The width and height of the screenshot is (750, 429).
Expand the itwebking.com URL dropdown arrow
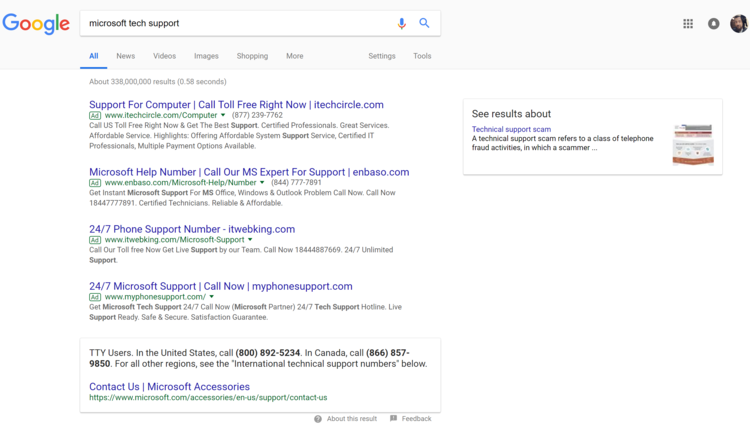tap(250, 240)
